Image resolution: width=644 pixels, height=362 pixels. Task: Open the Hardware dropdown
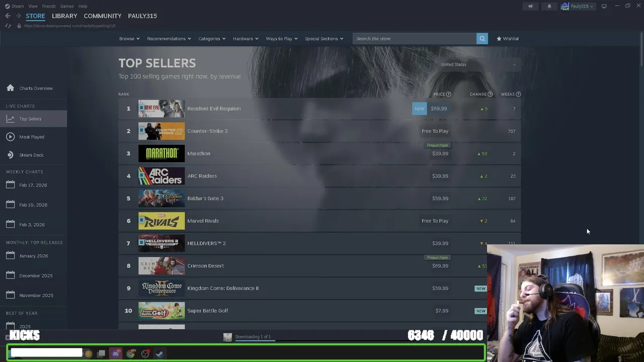tap(246, 39)
